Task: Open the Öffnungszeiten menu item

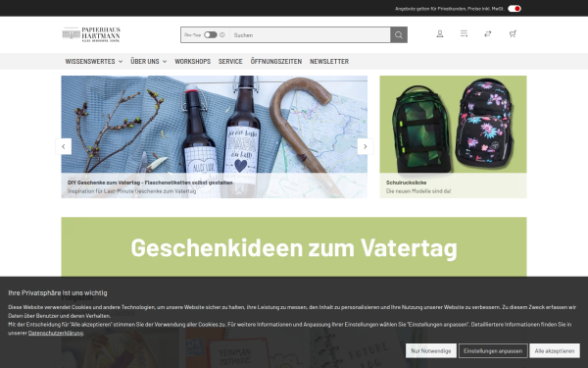Action: tap(276, 61)
